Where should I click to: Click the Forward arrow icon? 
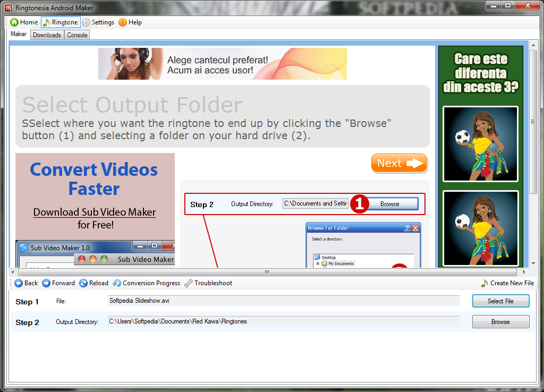click(x=46, y=283)
